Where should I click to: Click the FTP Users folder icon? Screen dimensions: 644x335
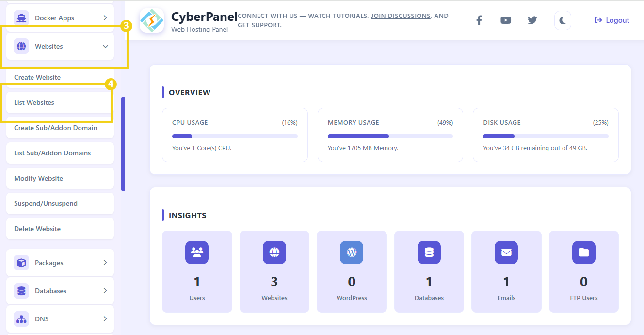(583, 252)
